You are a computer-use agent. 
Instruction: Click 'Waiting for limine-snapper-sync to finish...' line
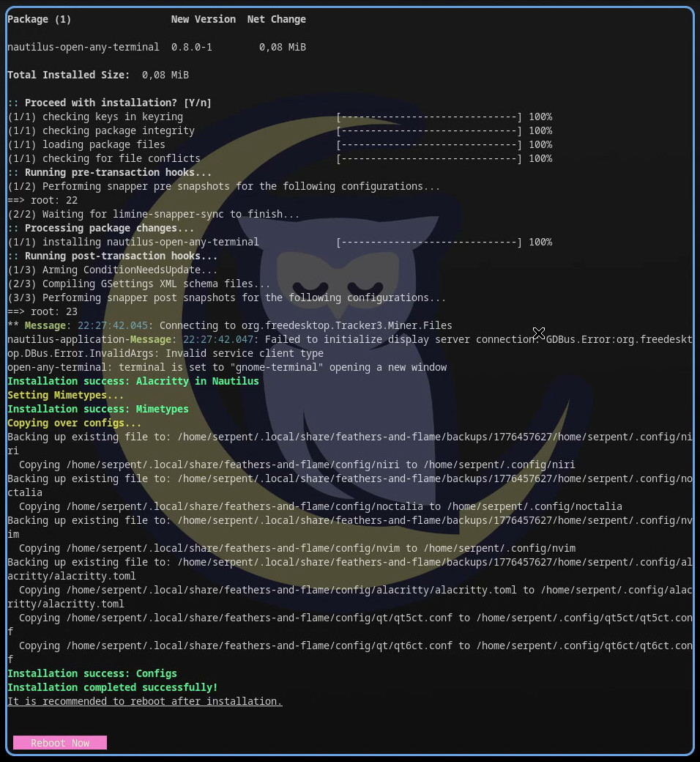click(x=153, y=214)
